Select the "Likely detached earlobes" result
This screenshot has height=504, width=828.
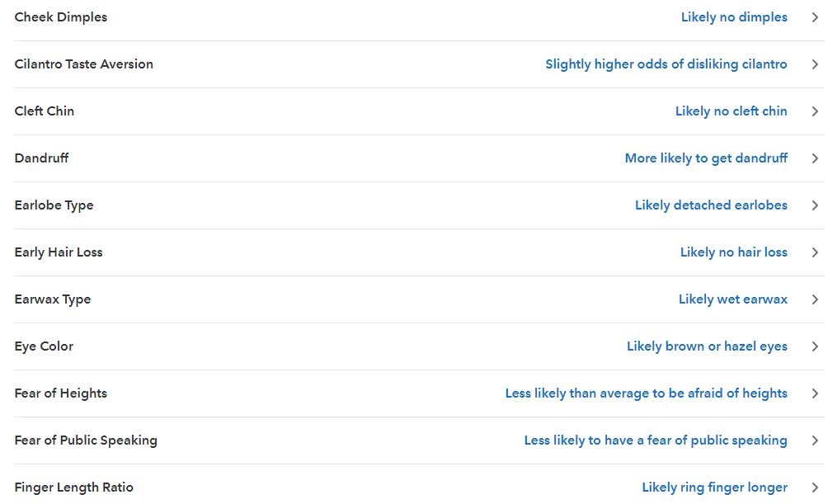(x=711, y=205)
